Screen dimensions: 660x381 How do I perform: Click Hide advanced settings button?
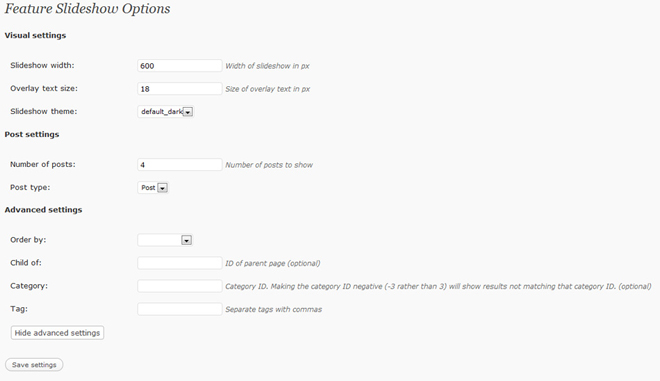tap(57, 333)
